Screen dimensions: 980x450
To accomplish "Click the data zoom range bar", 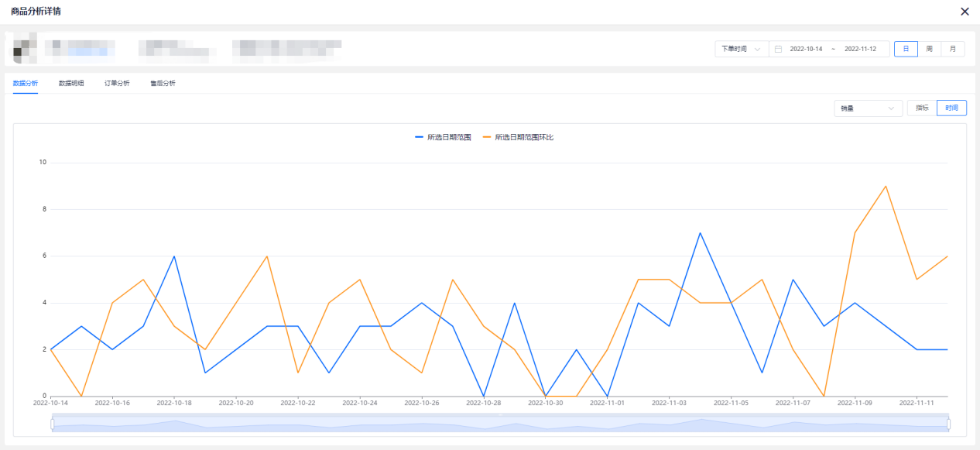I will point(500,424).
